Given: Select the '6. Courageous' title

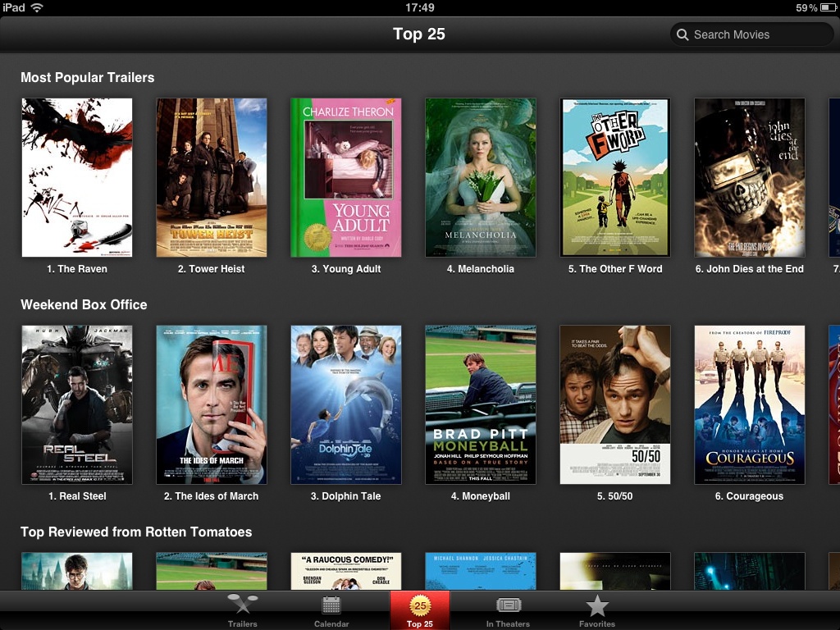Looking at the screenshot, I should point(750,496).
